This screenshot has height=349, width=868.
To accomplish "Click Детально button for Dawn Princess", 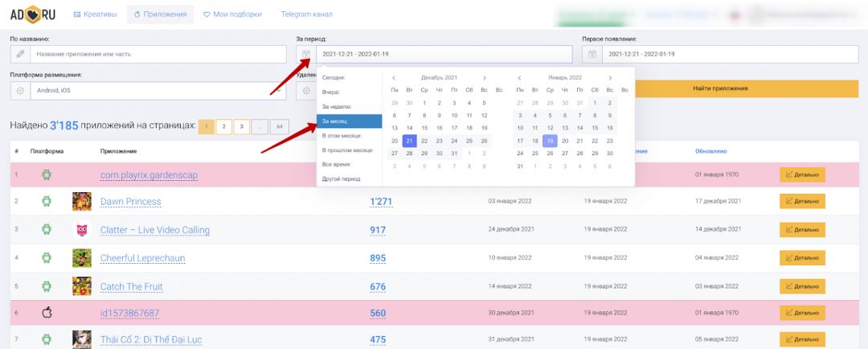I will (x=802, y=201).
